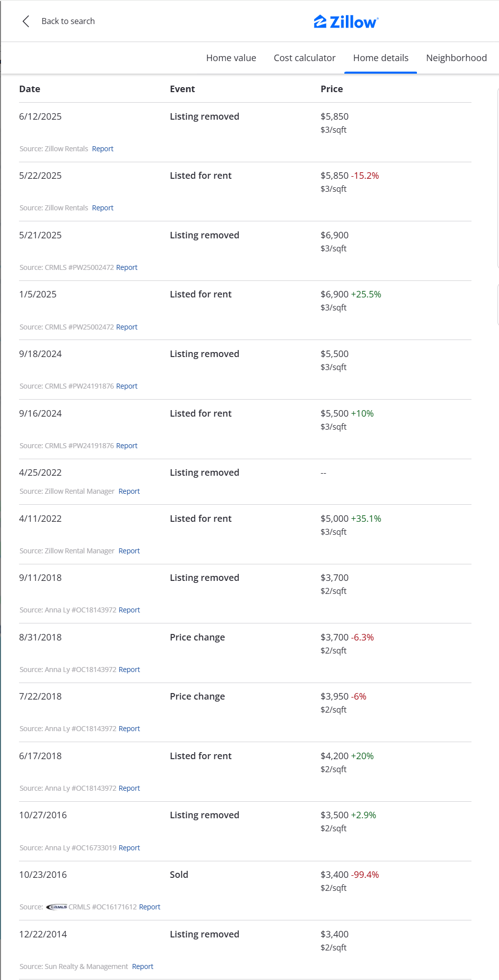Switch to the Cost calculator tab
The image size is (499, 980).
pyautogui.click(x=304, y=58)
